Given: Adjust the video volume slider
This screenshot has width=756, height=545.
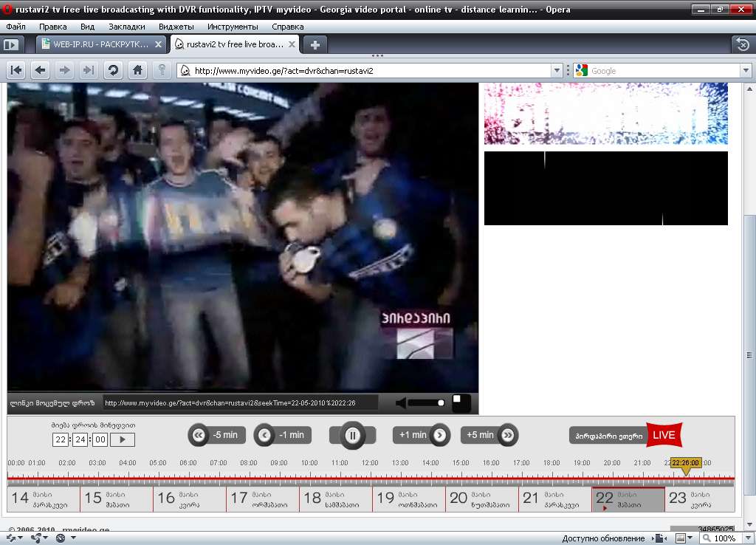Looking at the screenshot, I should pos(426,402).
